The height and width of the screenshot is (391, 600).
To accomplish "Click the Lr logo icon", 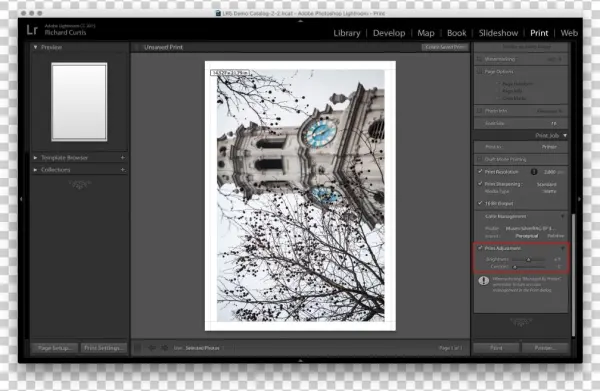I will 32,29.
